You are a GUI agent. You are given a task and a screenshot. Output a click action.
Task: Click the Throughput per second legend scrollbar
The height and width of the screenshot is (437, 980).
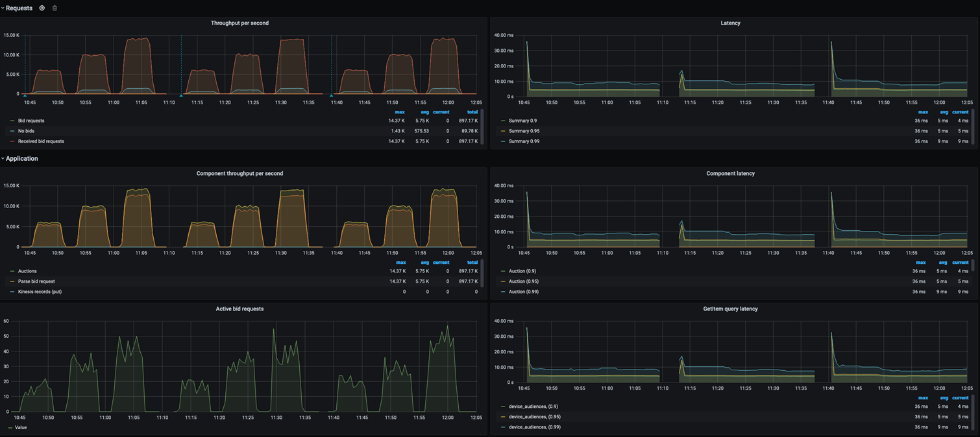pyautogui.click(x=482, y=127)
